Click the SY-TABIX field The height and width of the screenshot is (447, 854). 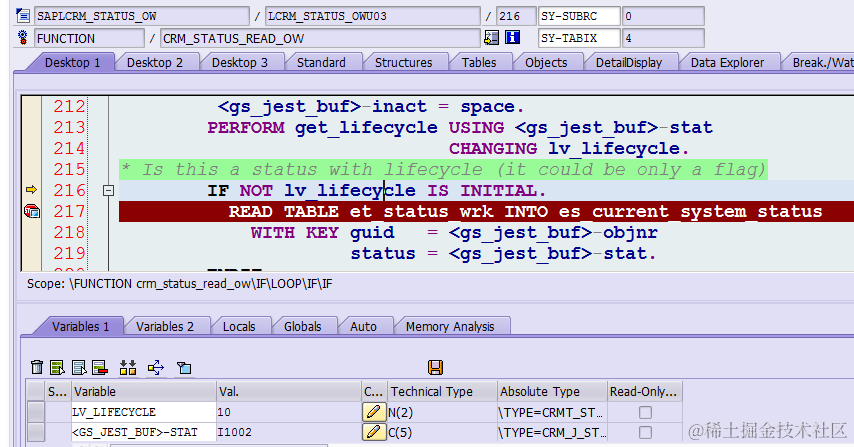pos(579,38)
